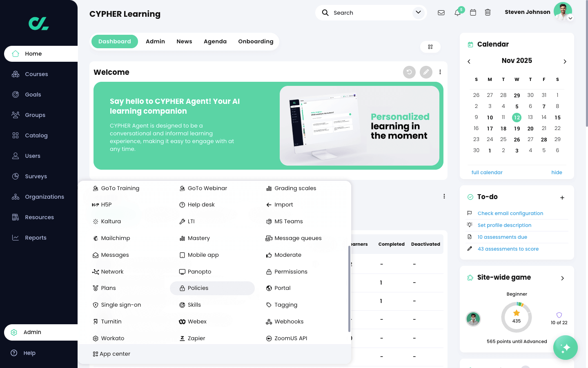Viewport: 588px width, 368px height.
Task: Open the Welcome widget three-dot menu
Action: pos(440,72)
